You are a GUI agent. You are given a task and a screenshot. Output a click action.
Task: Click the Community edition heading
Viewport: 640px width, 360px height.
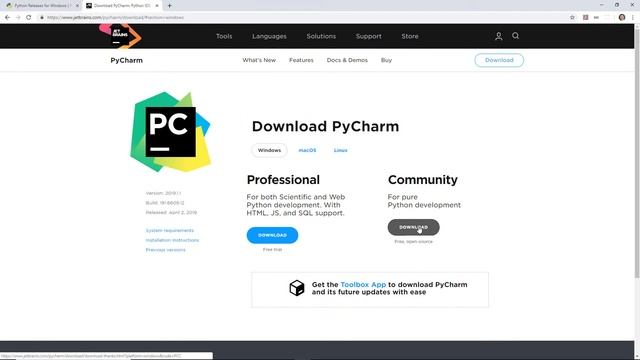423,180
